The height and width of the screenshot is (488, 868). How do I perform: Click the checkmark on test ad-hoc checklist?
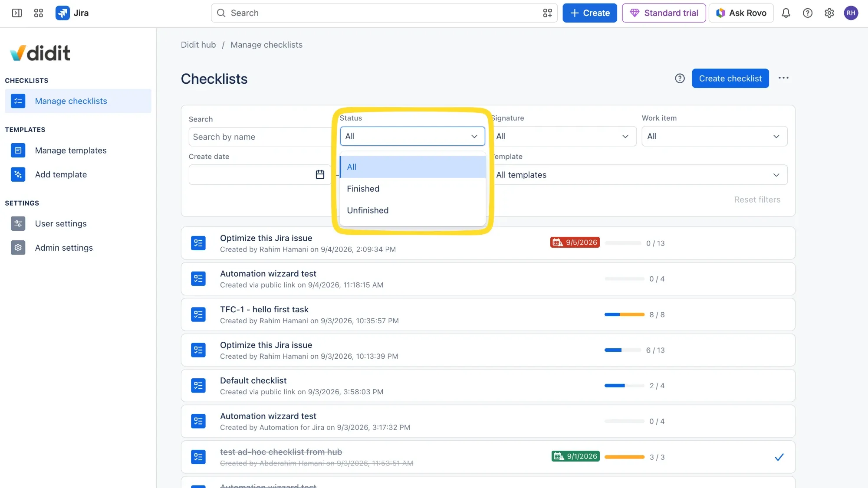(x=779, y=457)
